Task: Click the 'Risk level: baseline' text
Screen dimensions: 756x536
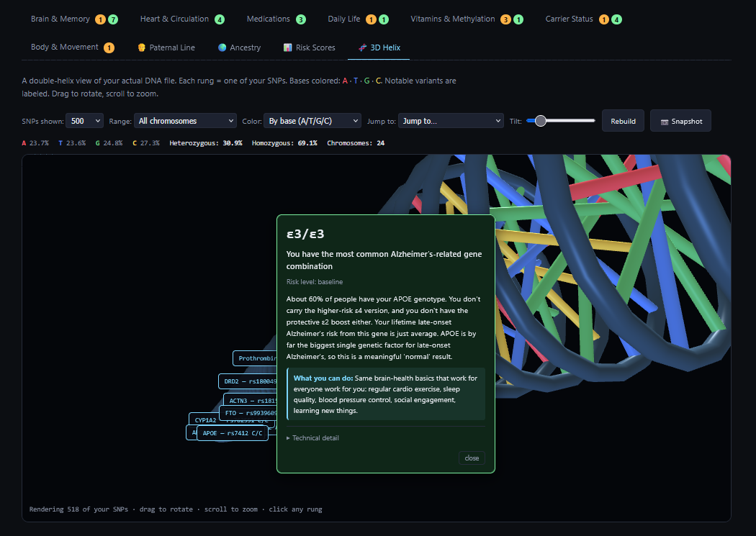Action: [315, 282]
